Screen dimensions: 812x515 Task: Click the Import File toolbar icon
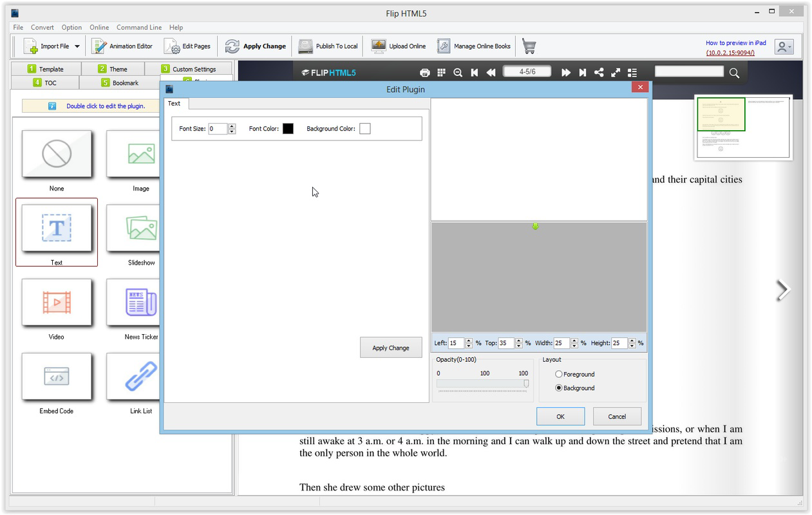click(x=30, y=46)
